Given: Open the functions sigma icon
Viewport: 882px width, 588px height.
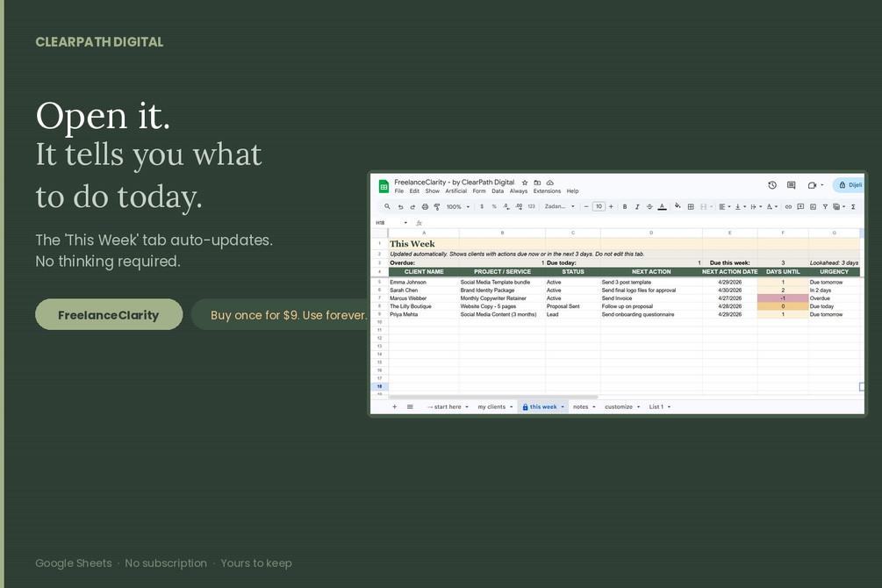Looking at the screenshot, I should (853, 206).
